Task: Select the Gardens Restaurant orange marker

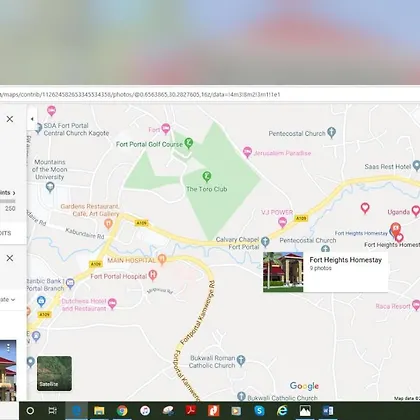Action: point(108,223)
